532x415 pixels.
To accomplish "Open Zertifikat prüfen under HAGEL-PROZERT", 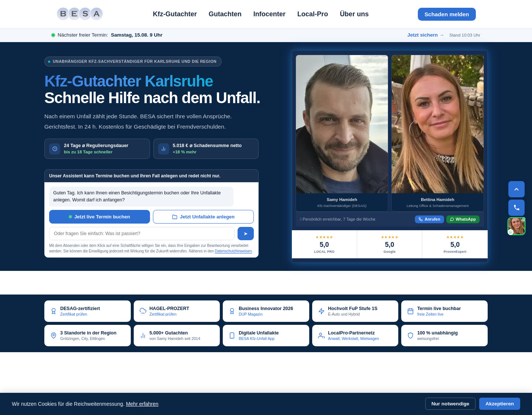I will pyautogui.click(x=163, y=314).
